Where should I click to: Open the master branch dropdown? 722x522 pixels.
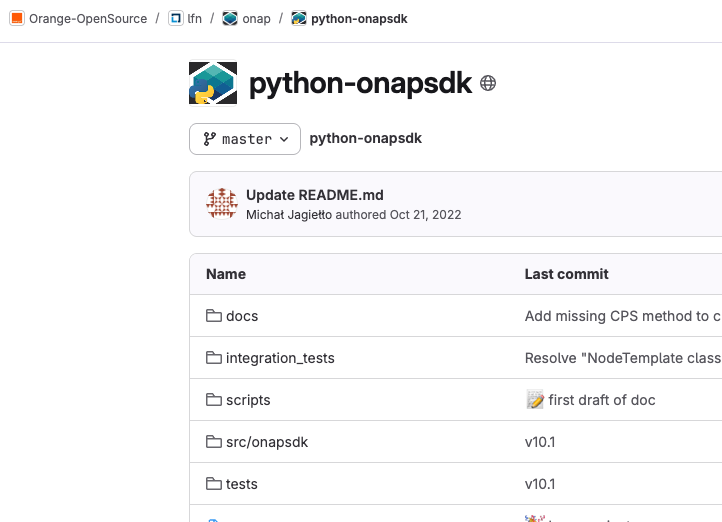tap(245, 139)
